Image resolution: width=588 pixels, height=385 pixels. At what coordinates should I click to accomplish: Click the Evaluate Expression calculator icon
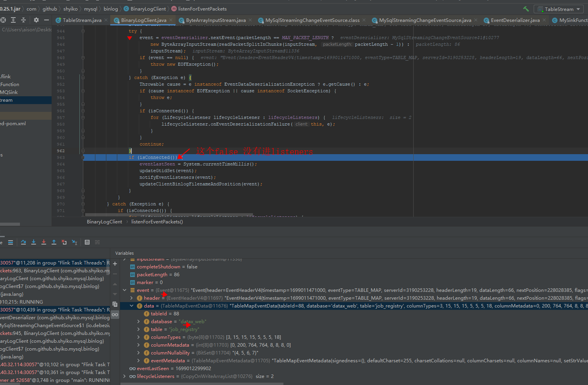[x=87, y=242]
